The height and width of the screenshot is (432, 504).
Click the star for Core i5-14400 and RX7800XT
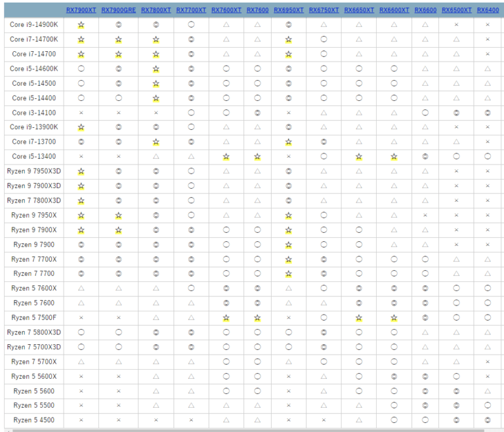156,98
